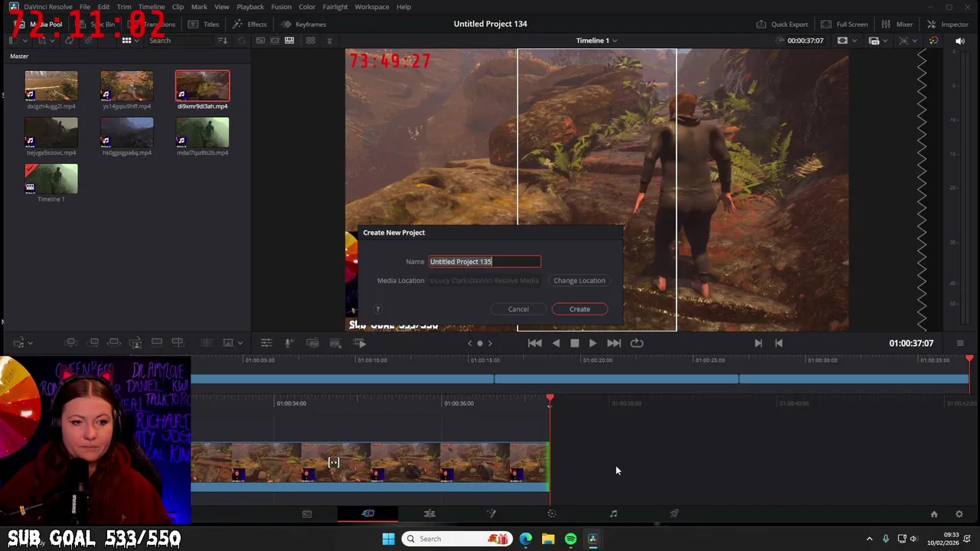This screenshot has width=980, height=551.
Task: Click the Tools sliders icon
Action: pos(266,343)
